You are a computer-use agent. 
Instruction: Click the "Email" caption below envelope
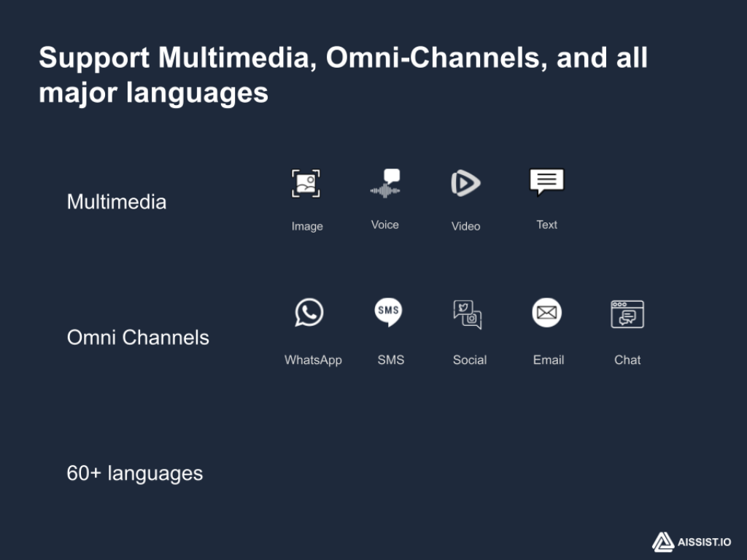click(549, 360)
